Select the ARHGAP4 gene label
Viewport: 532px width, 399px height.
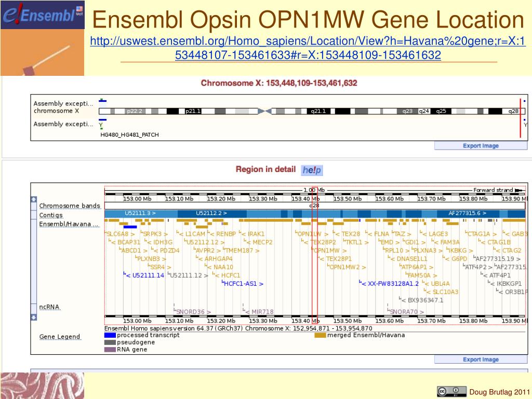[215, 259]
